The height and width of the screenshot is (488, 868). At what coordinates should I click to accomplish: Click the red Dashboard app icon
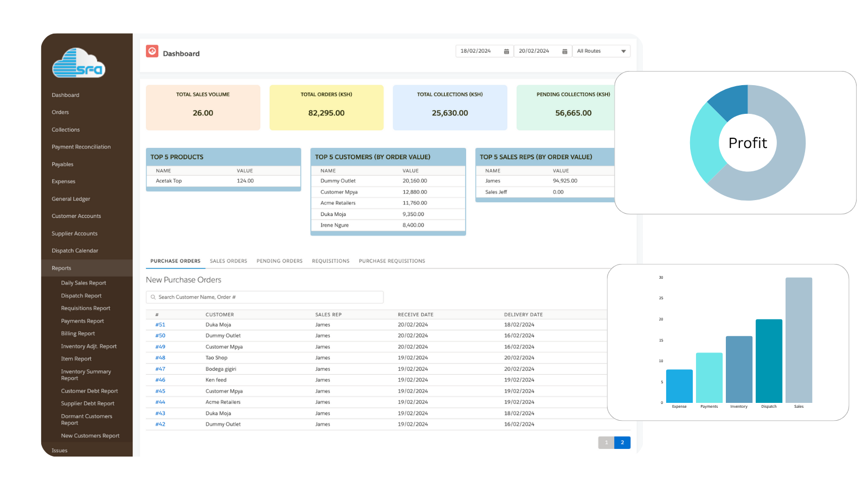click(x=152, y=52)
